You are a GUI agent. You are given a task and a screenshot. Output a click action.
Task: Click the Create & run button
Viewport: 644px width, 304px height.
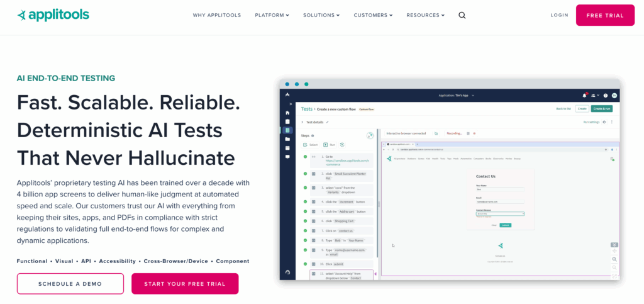coord(601,109)
